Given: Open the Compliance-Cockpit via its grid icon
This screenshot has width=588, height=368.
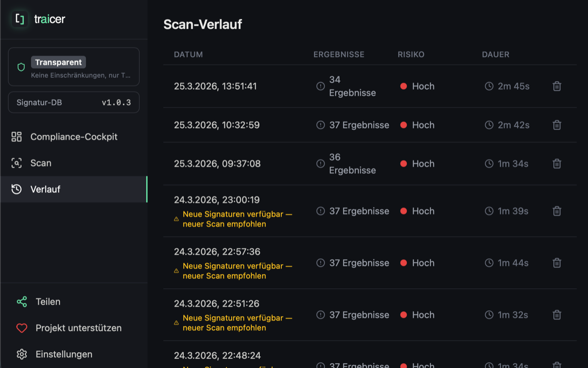Looking at the screenshot, I should coord(16,137).
